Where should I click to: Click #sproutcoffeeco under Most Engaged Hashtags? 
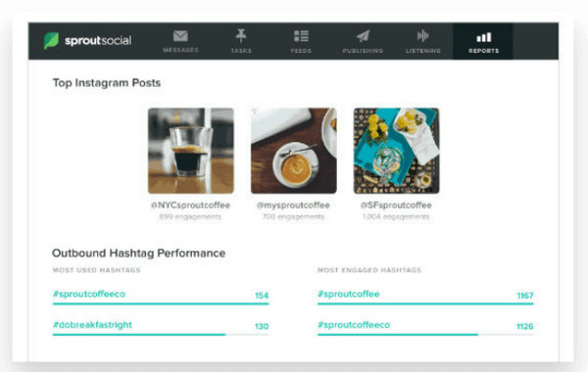point(354,325)
